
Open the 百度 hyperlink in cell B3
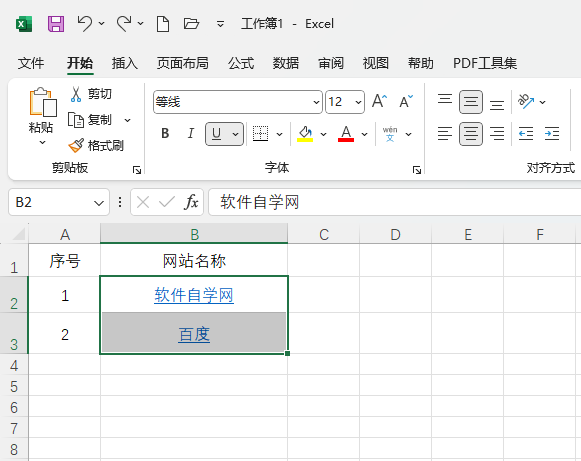coord(194,335)
